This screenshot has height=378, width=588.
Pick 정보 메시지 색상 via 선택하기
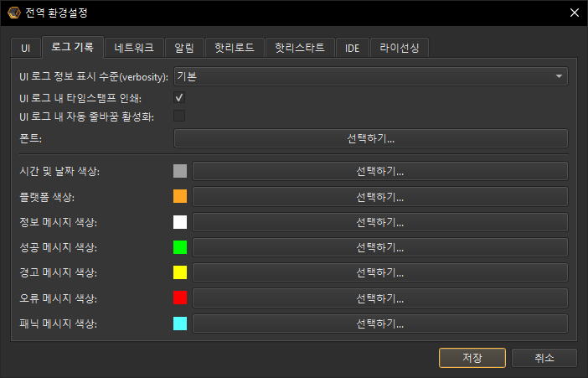(380, 222)
